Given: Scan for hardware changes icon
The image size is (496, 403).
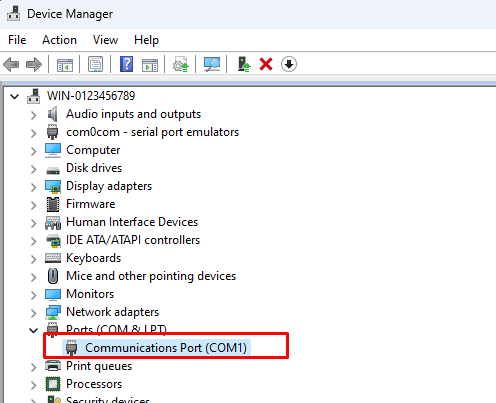Looking at the screenshot, I should click(x=212, y=64).
